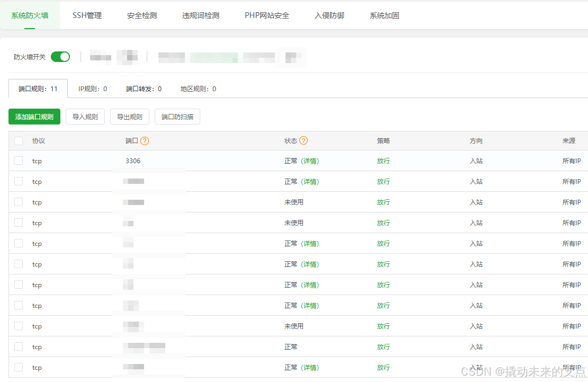Click the 导出规则 button
This screenshot has width=588, height=382.
(130, 117)
